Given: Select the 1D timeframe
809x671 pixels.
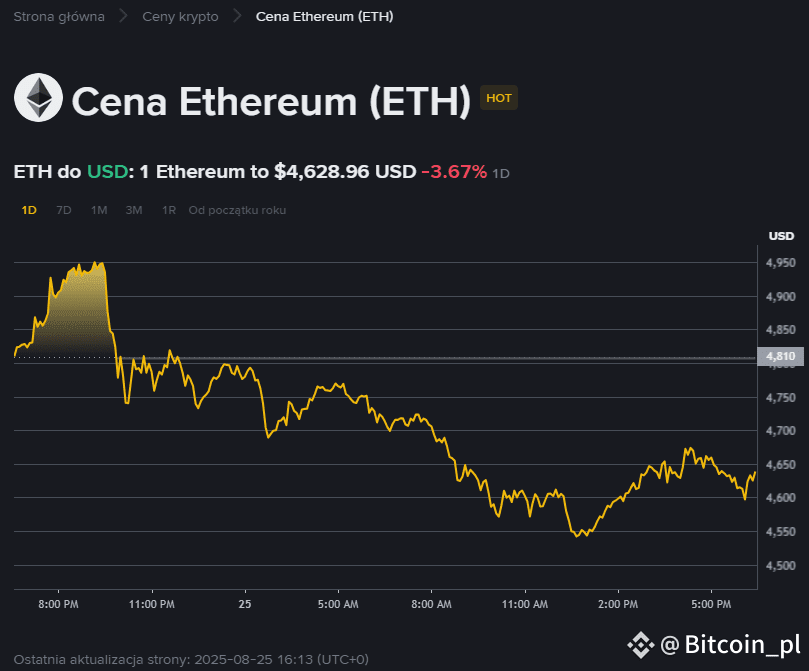Looking at the screenshot, I should [x=28, y=210].
